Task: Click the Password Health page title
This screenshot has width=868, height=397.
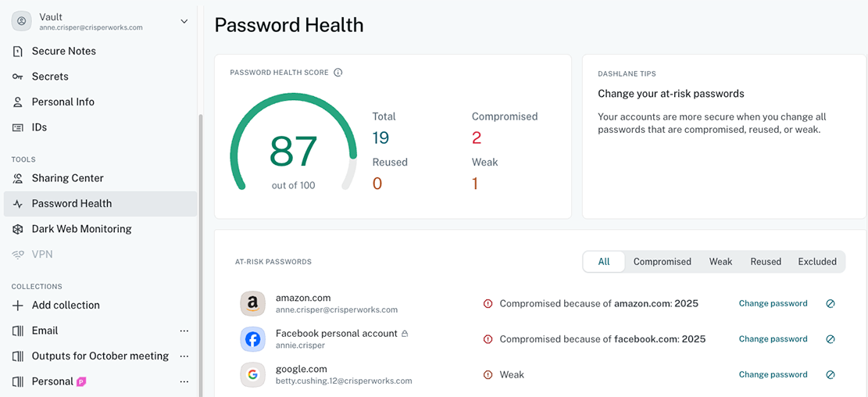Action: point(289,26)
